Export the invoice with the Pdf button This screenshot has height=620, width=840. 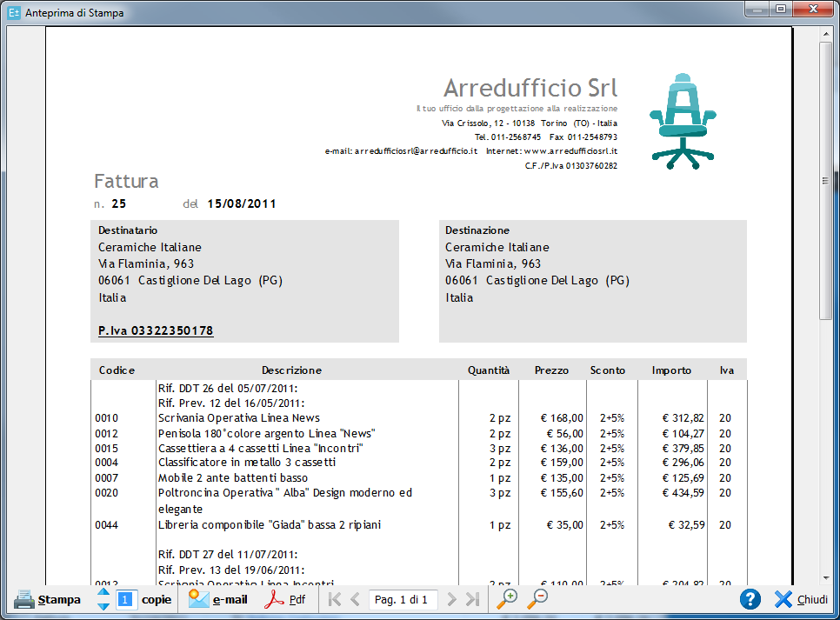(285, 599)
